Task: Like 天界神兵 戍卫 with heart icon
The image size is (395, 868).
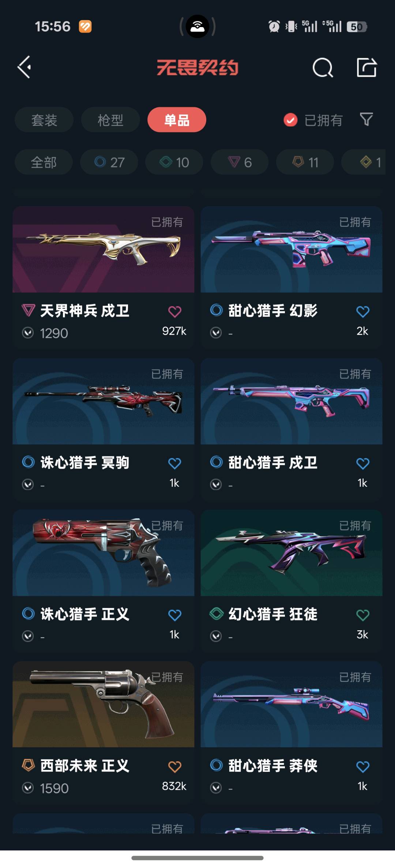Action: [x=174, y=312]
